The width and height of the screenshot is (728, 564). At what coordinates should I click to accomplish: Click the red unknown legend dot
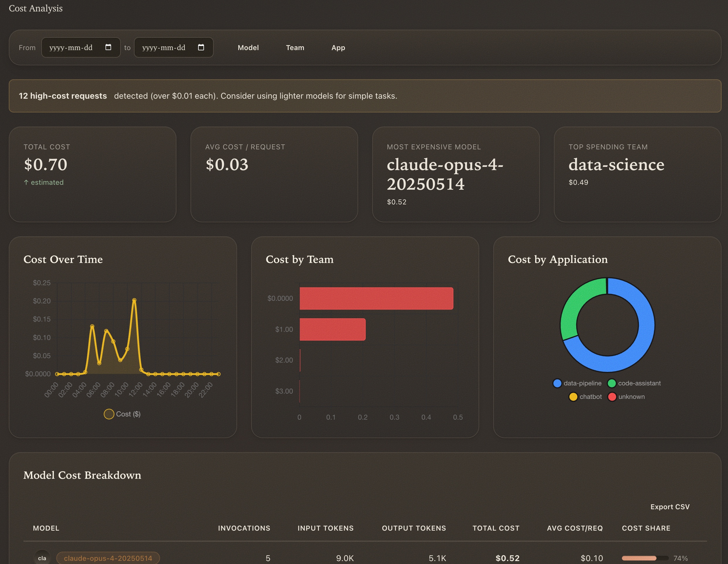click(x=612, y=396)
